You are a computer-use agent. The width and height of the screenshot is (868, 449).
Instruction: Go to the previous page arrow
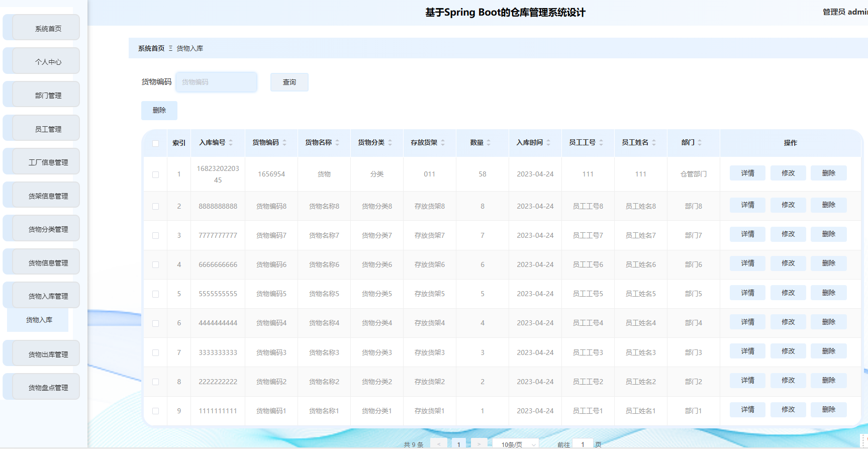439,444
